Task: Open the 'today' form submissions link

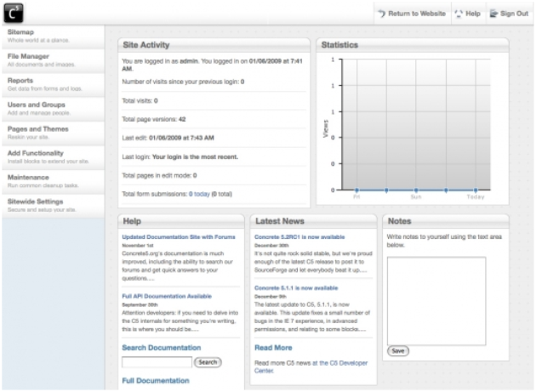Action: pyautogui.click(x=202, y=193)
